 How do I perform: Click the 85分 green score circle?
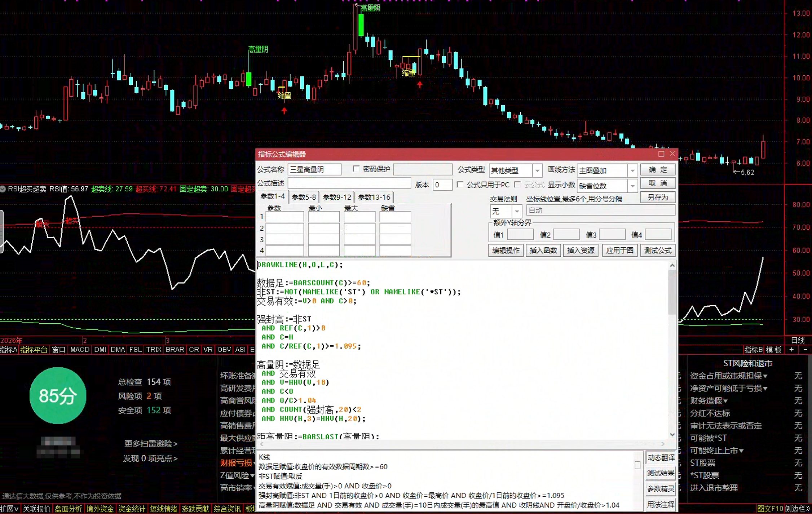click(x=58, y=395)
